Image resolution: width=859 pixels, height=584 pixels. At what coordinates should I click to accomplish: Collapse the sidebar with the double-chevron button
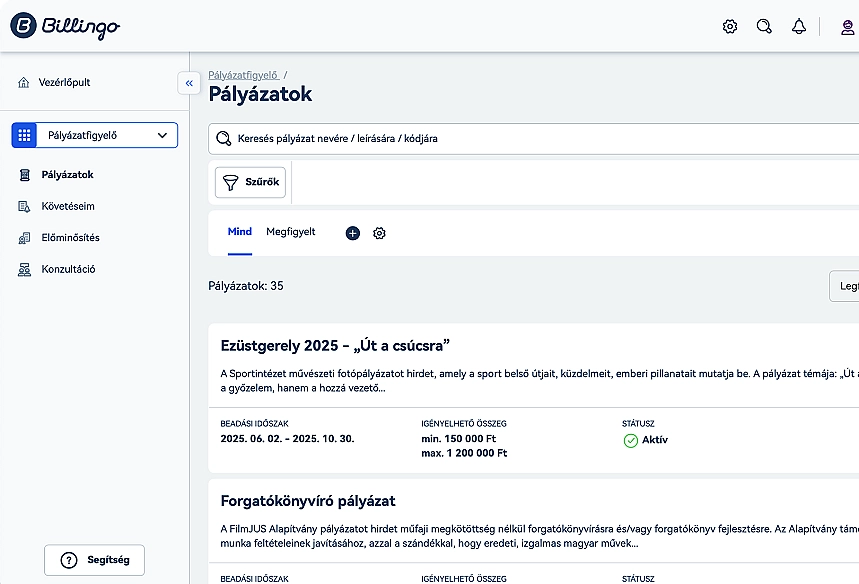pos(189,83)
